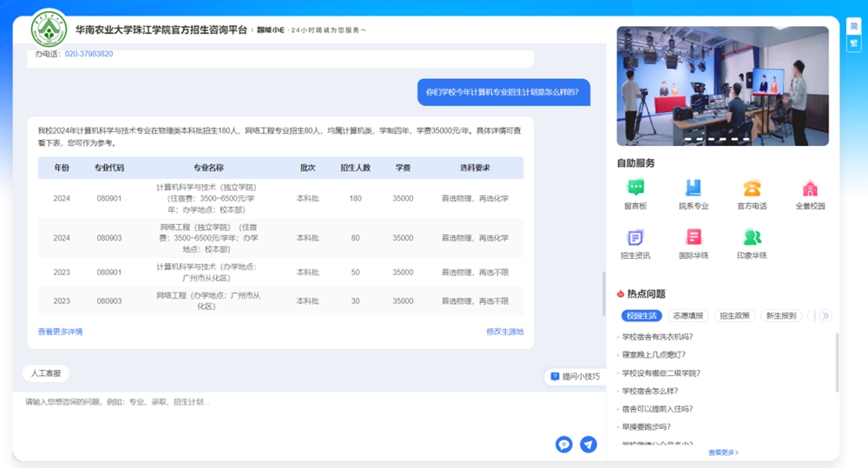Select the 招生政策 tab

click(x=734, y=316)
